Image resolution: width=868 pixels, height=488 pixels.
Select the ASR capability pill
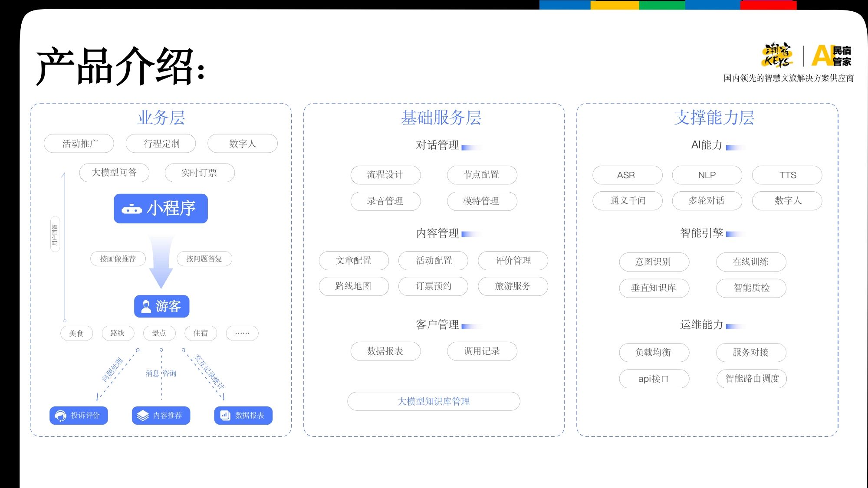pyautogui.click(x=627, y=175)
